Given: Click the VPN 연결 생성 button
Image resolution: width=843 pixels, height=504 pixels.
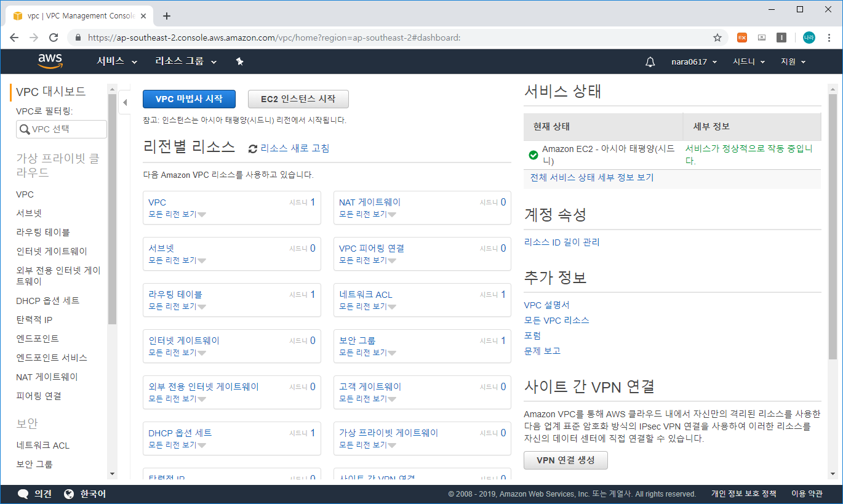Looking at the screenshot, I should (565, 460).
